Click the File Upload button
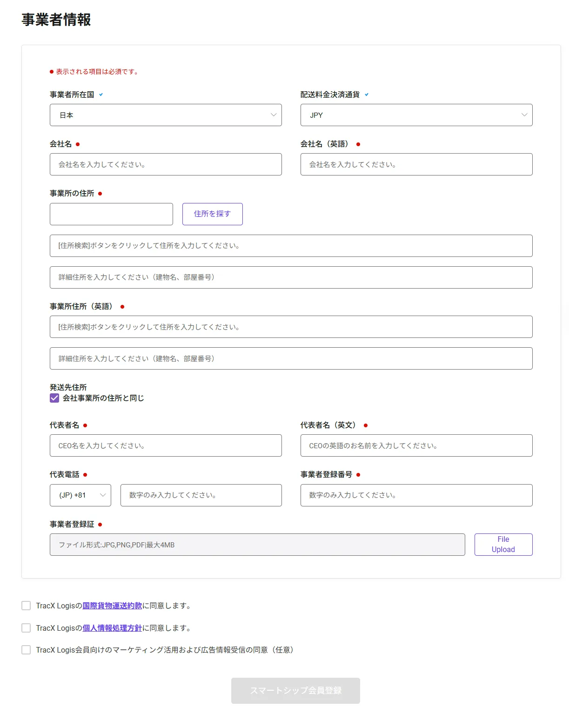 tap(503, 545)
